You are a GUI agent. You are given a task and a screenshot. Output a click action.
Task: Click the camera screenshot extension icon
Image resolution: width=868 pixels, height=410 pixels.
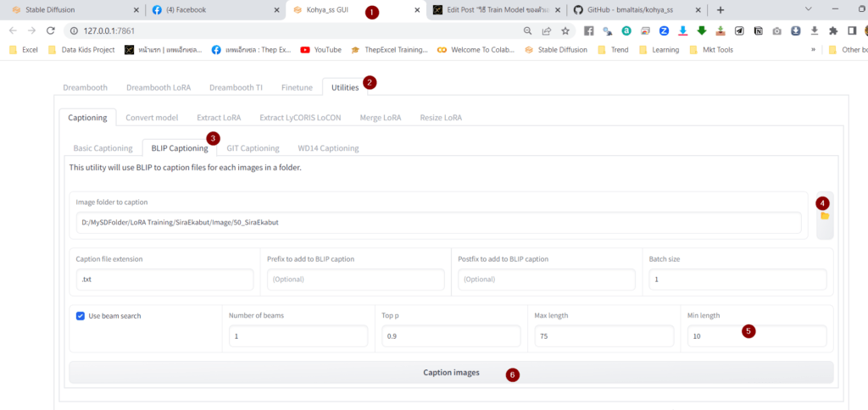tap(776, 30)
